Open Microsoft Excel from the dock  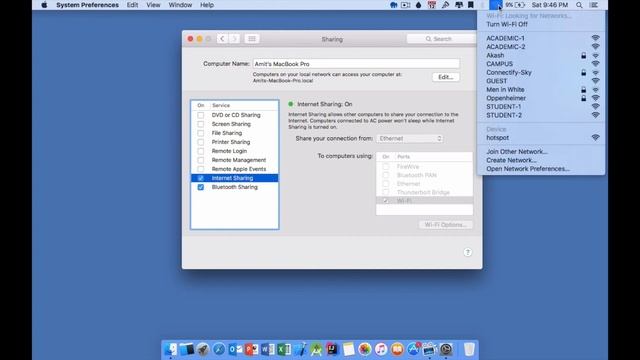click(284, 349)
